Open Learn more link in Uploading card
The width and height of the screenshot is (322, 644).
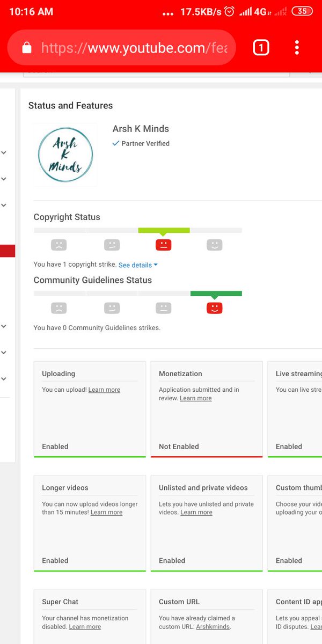104,390
